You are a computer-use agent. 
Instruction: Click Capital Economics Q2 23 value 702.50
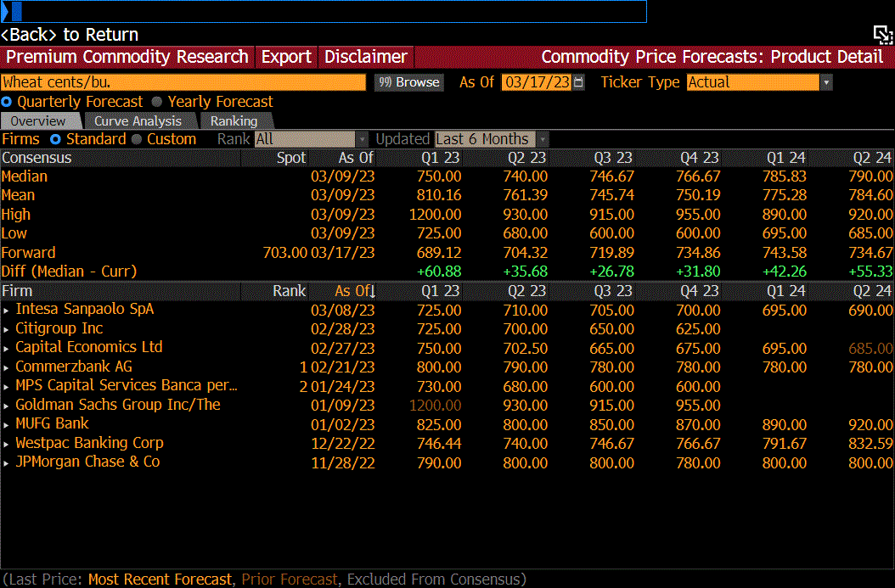pyautogui.click(x=525, y=349)
